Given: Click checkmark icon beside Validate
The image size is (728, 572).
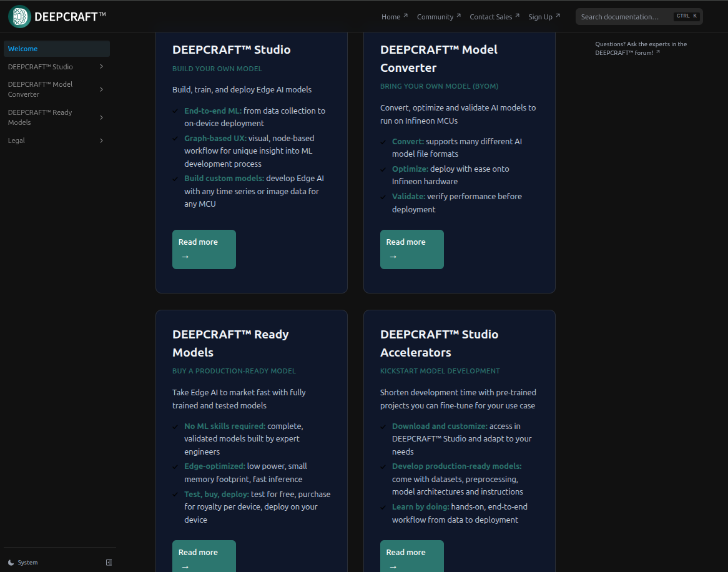Looking at the screenshot, I should point(383,197).
